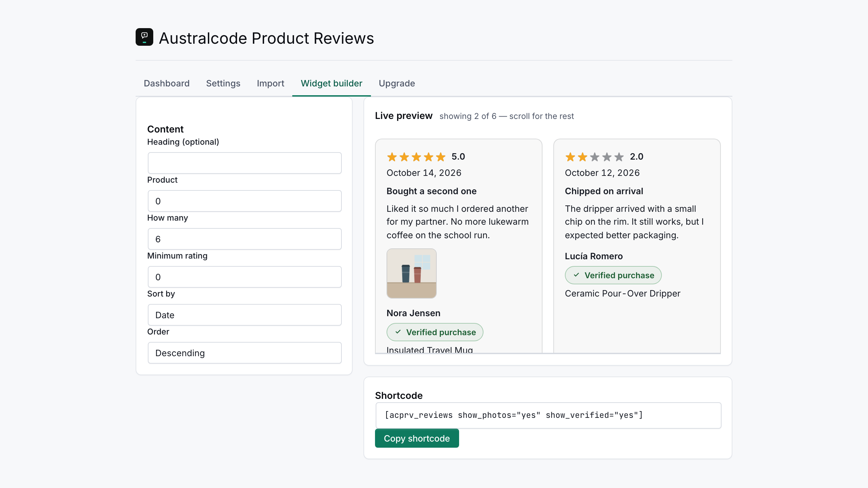Viewport: 868px width, 488px height.
Task: Click the Australcode Product Reviews page title
Action: (267, 38)
